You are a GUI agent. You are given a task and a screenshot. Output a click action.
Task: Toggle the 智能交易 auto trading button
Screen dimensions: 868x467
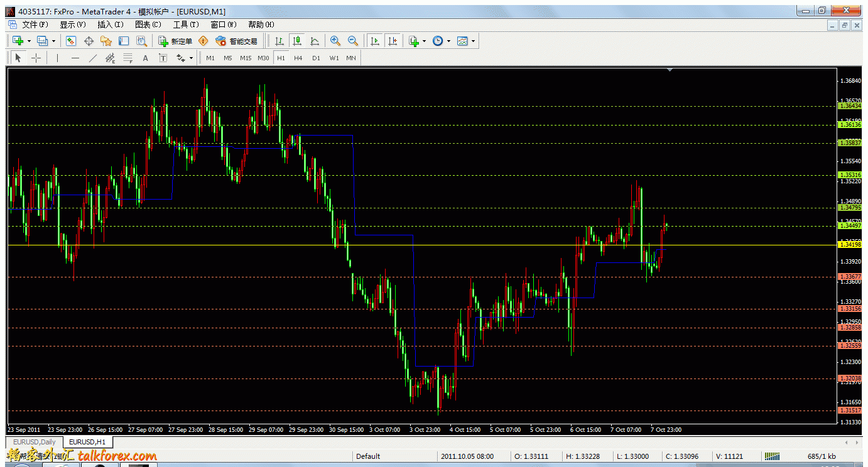click(236, 41)
